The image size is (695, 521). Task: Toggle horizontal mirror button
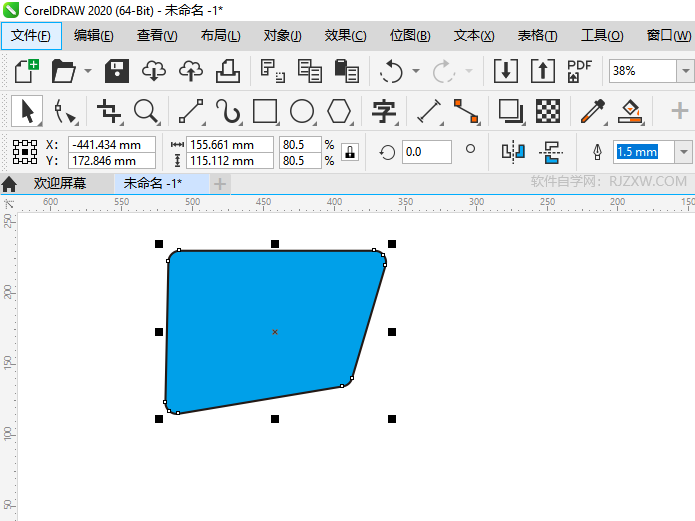pos(513,152)
